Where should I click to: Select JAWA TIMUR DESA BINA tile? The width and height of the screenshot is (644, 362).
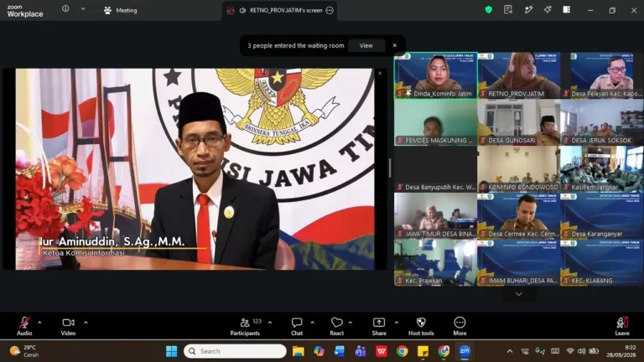pyautogui.click(x=436, y=216)
